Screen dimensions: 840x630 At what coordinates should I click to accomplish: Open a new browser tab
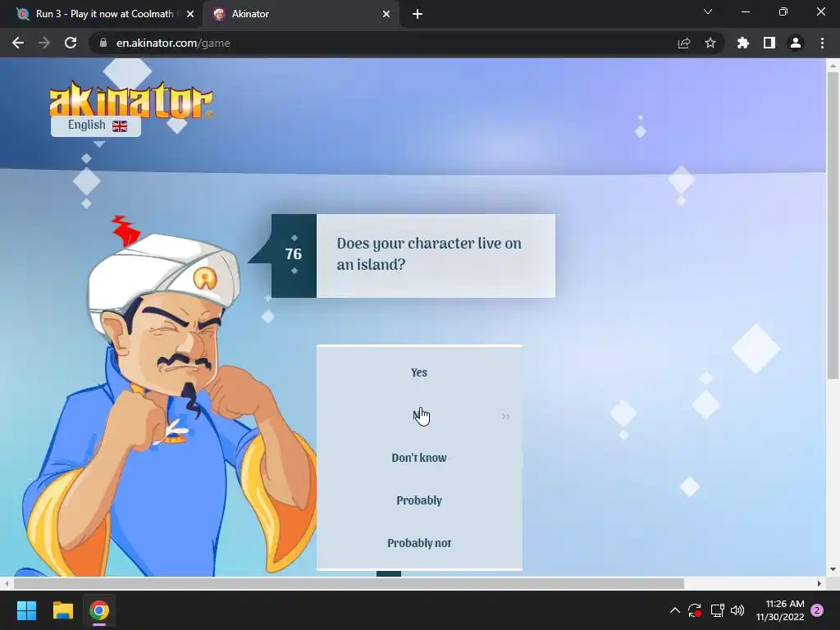click(418, 14)
